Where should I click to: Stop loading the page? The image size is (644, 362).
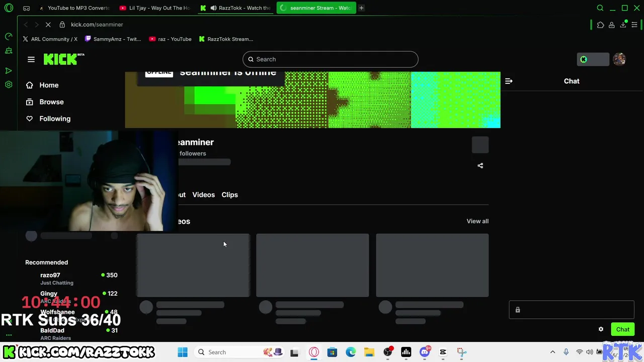coord(48,25)
